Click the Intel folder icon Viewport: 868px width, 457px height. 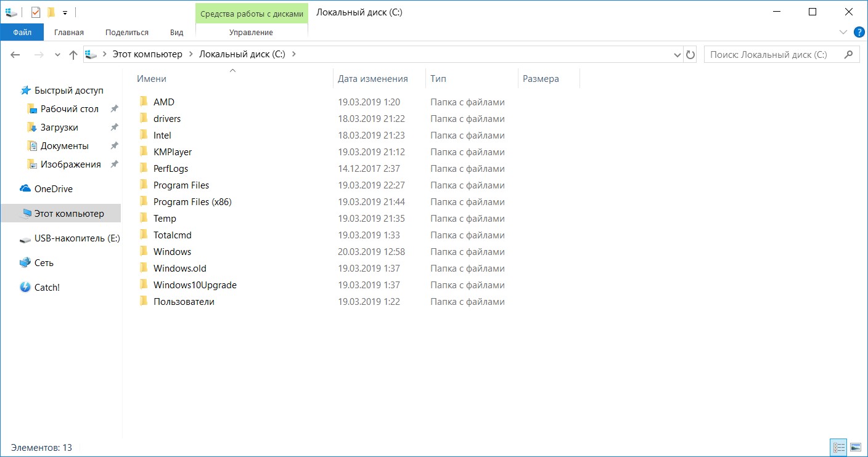[x=144, y=135]
